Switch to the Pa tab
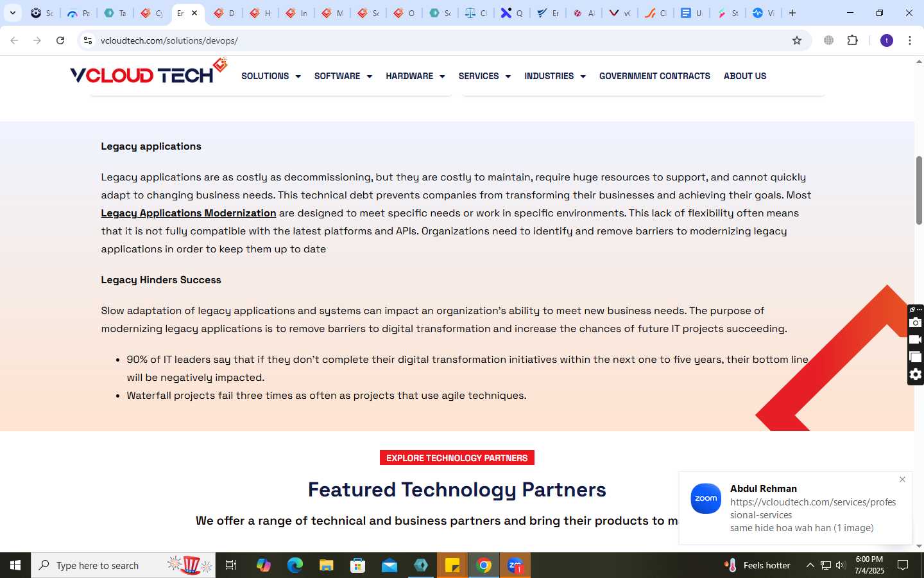924x578 pixels. (78, 13)
